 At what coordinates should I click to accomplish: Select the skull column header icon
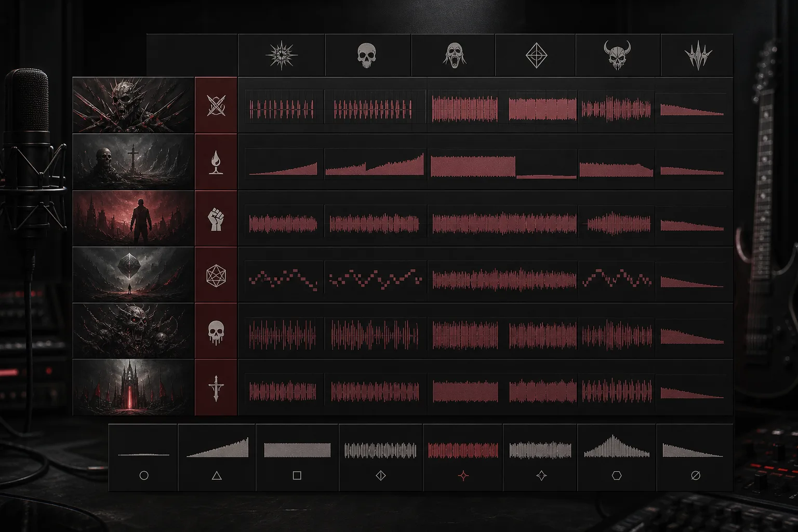[367, 55]
